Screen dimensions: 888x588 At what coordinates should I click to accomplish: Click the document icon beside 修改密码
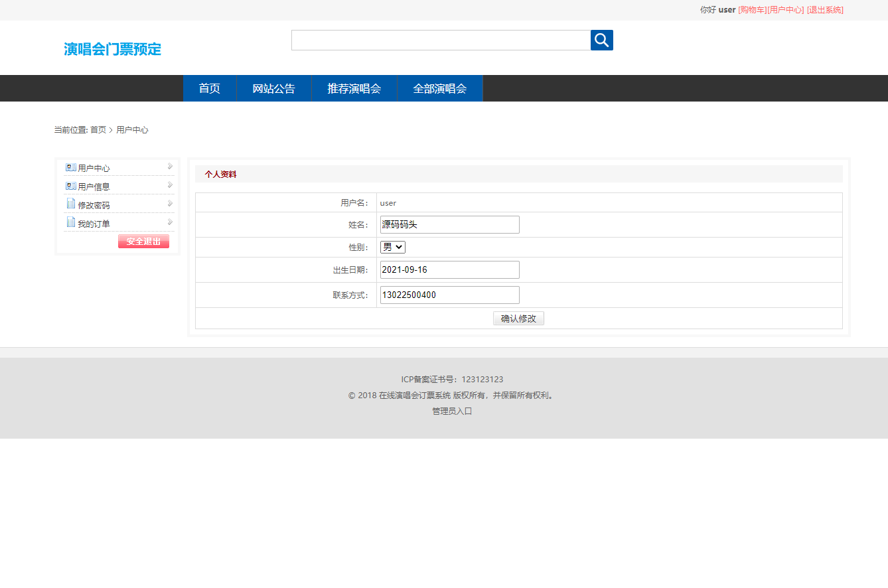tap(70, 204)
